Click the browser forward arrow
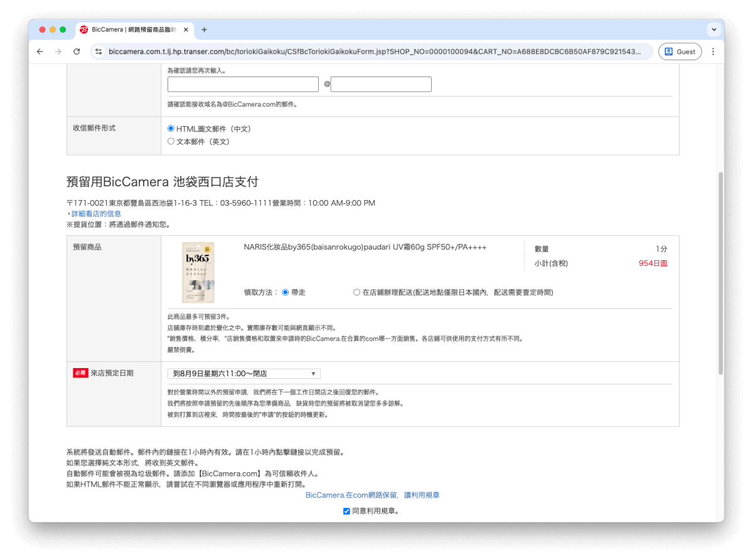Image resolution: width=753 pixels, height=560 pixels. pyautogui.click(x=58, y=51)
